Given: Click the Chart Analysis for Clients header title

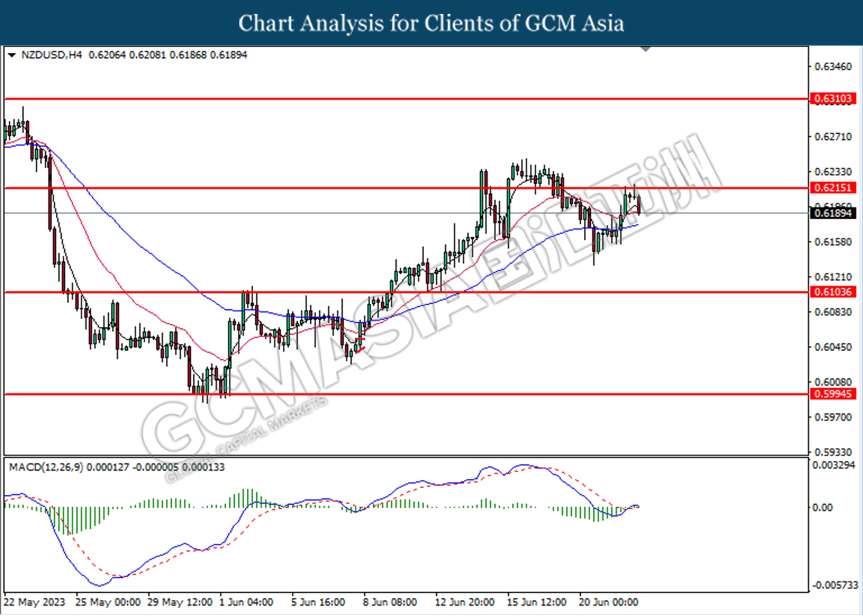Looking at the screenshot, I should point(431,23).
